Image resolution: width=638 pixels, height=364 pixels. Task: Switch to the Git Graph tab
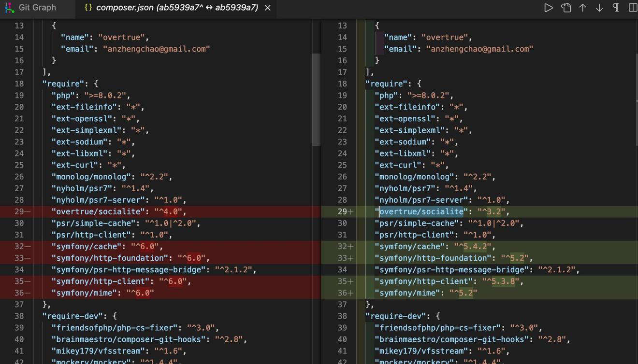[37, 8]
